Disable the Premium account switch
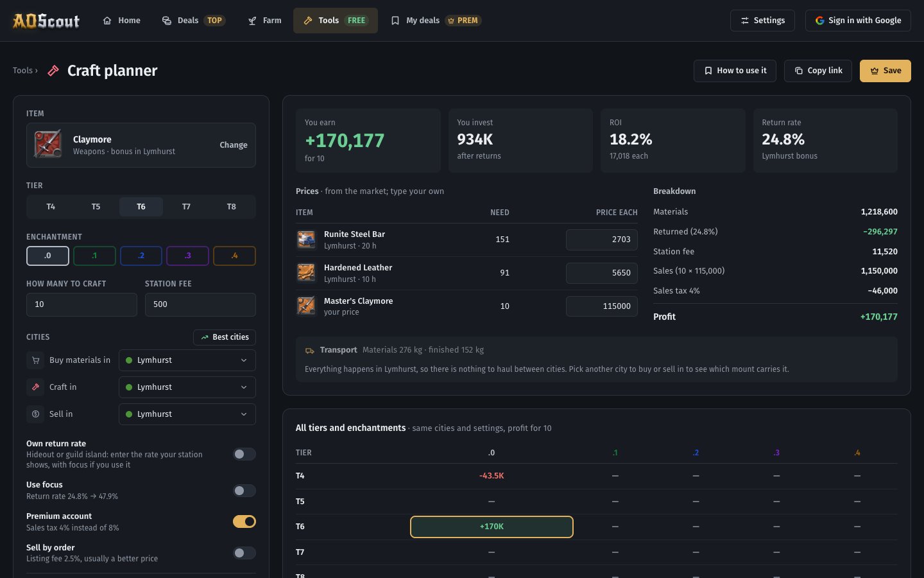Viewport: 924px width, 578px height. (x=244, y=521)
